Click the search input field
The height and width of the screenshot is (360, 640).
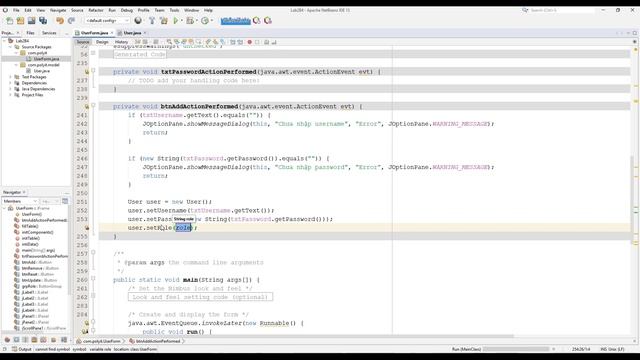click(x=561, y=10)
